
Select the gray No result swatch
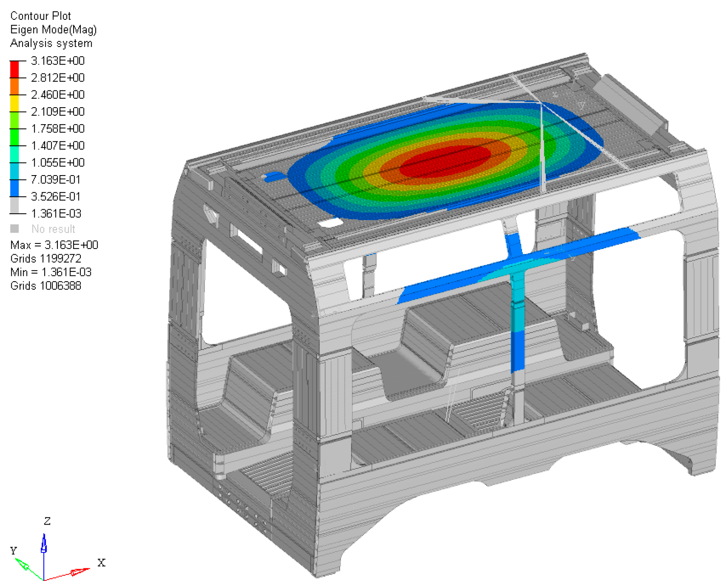tap(14, 229)
